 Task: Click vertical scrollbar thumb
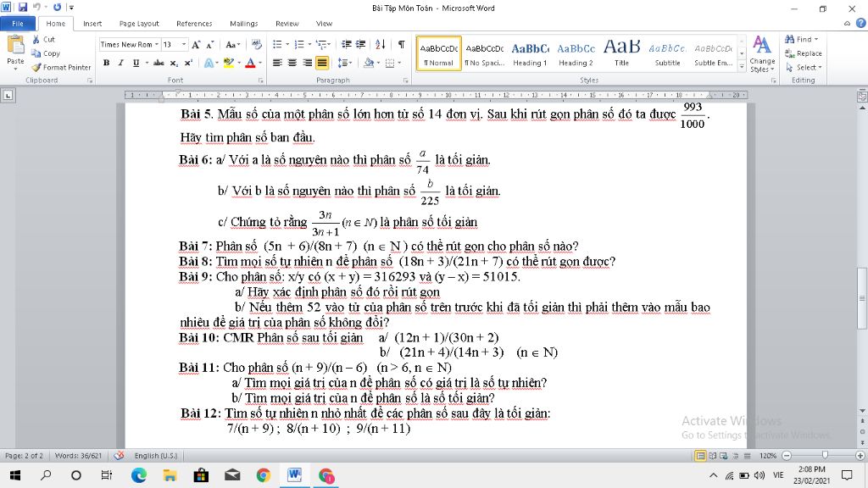[861, 298]
